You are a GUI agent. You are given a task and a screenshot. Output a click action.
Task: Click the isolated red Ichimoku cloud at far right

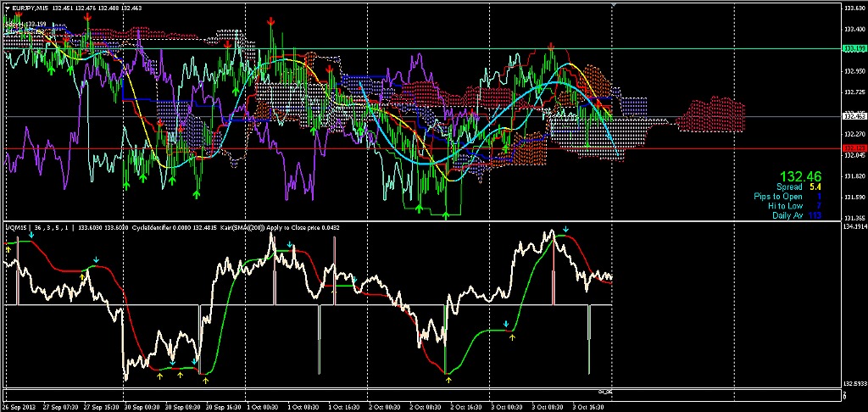point(711,114)
